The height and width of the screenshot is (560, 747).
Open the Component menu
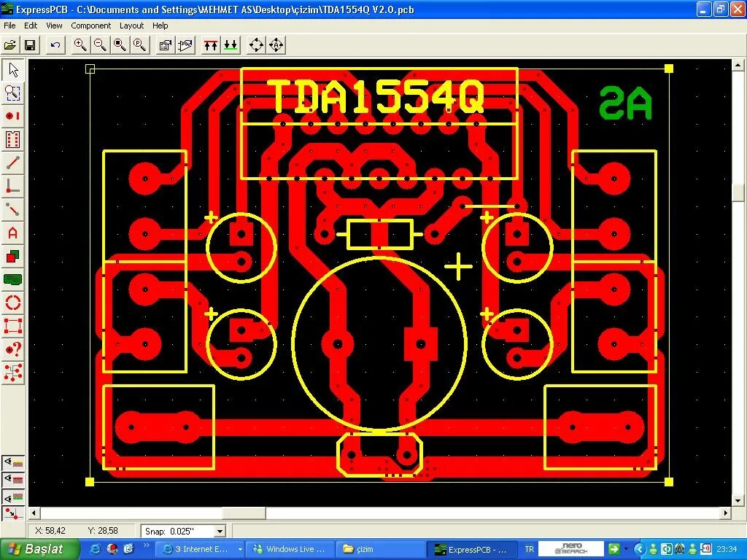click(x=90, y=26)
